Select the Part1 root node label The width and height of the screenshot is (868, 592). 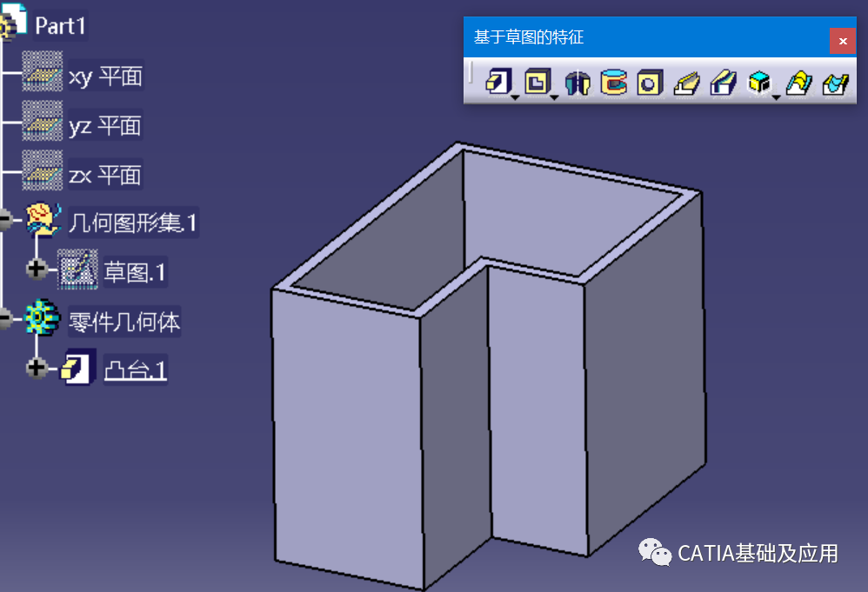(x=60, y=26)
